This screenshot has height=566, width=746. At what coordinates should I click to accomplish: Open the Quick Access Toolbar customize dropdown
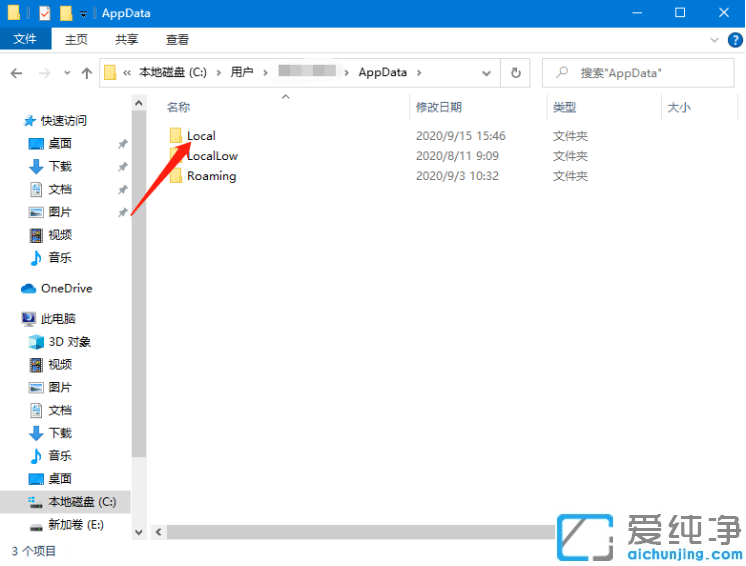[x=83, y=14]
